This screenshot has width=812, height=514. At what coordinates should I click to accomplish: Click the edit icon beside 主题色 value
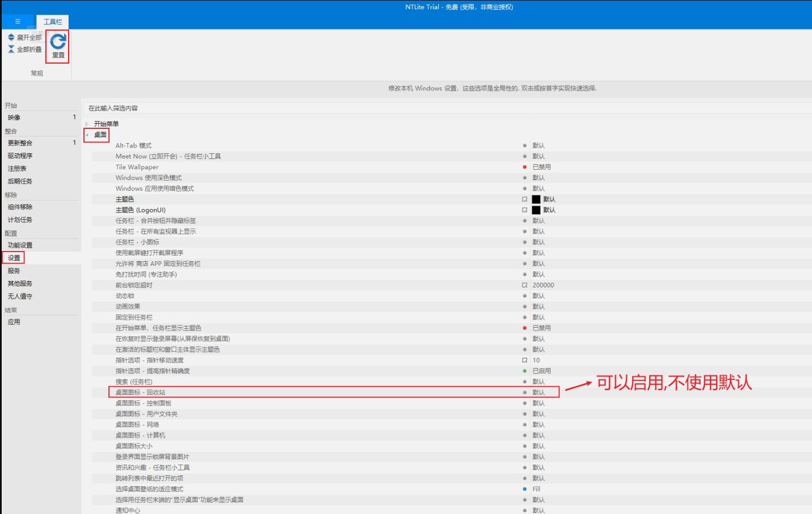[x=524, y=199]
